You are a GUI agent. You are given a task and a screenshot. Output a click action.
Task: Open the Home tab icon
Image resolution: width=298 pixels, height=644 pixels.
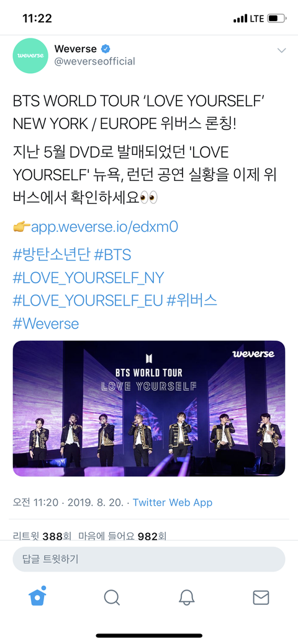coord(37,596)
